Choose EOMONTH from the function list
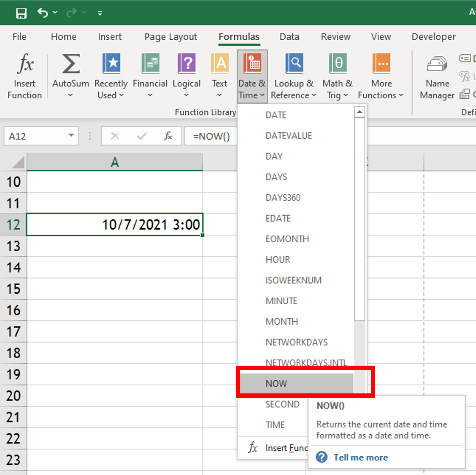Image resolution: width=476 pixels, height=475 pixels. (296, 239)
